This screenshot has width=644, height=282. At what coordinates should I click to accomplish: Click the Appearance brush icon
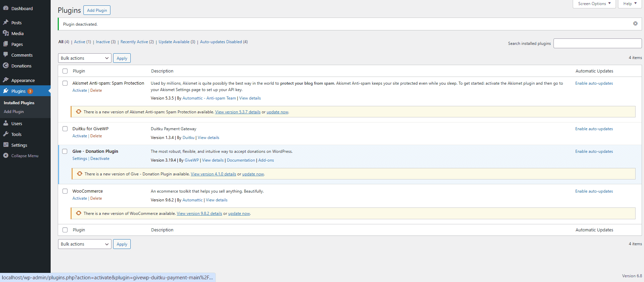(x=6, y=80)
